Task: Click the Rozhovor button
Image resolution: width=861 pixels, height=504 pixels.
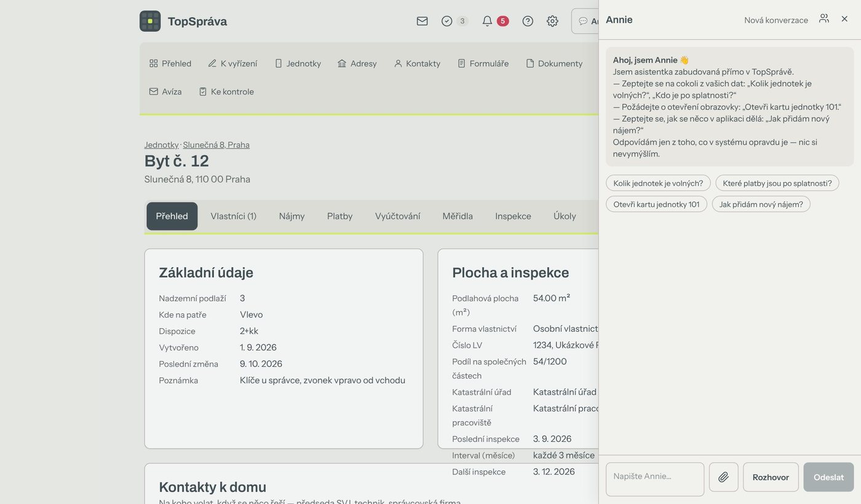Action: pos(771,477)
